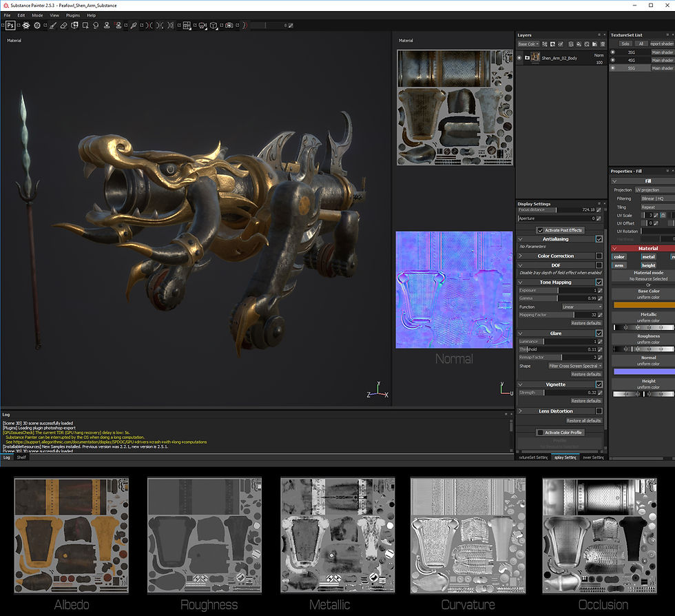The image size is (675, 616).
Task: Open the File menu
Action: pyautogui.click(x=8, y=15)
